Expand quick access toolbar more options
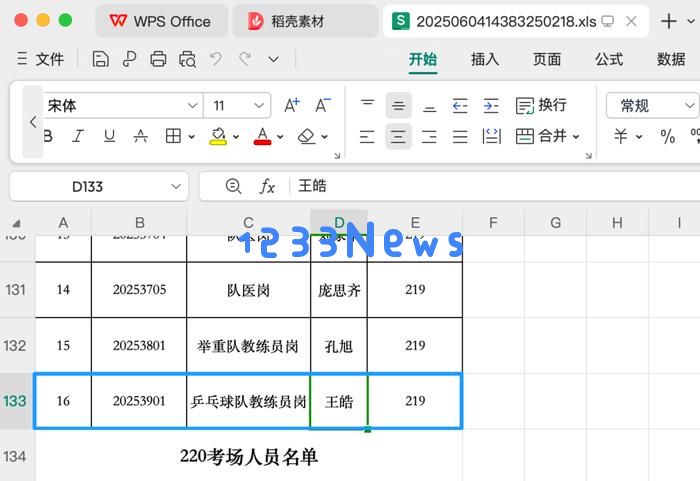 (x=274, y=59)
